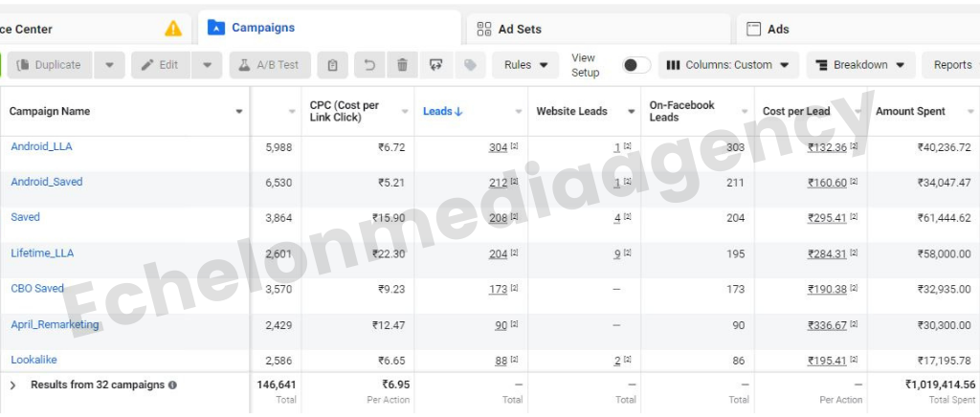Image resolution: width=980 pixels, height=417 pixels.
Task: Open the Lookalike campaign link
Action: point(33,360)
